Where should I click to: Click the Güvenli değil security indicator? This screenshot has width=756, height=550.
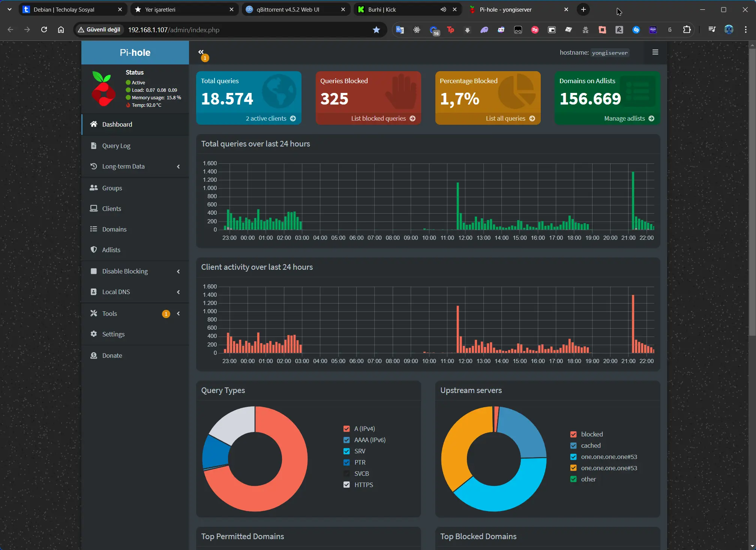(99, 30)
